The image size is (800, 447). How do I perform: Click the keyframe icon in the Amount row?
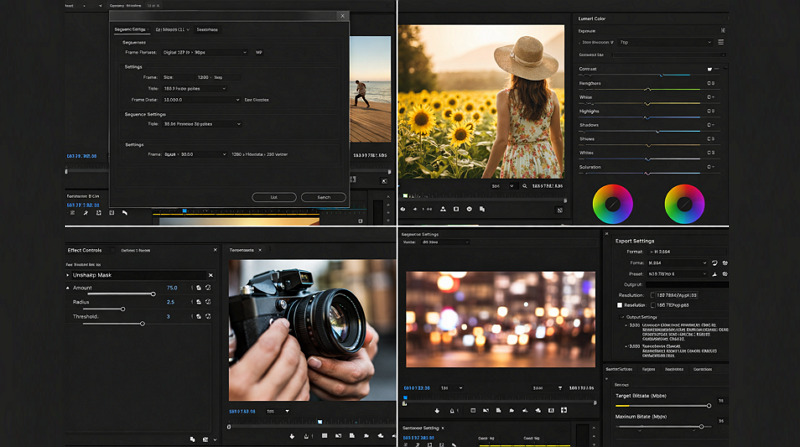click(198, 288)
